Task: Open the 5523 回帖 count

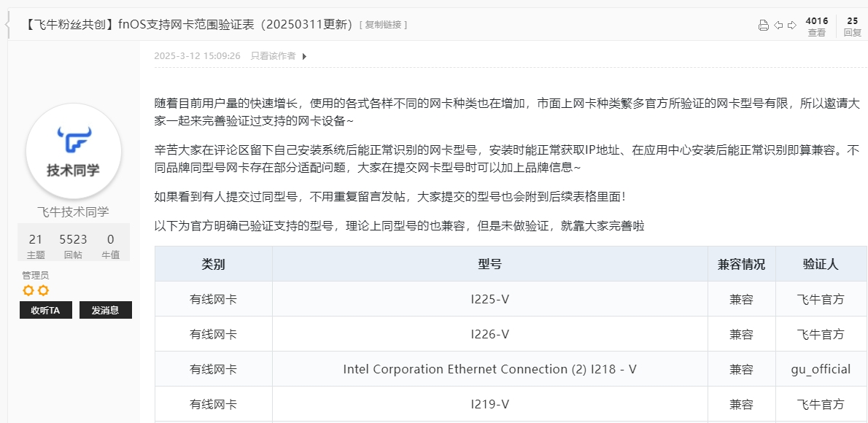Action: click(x=73, y=246)
